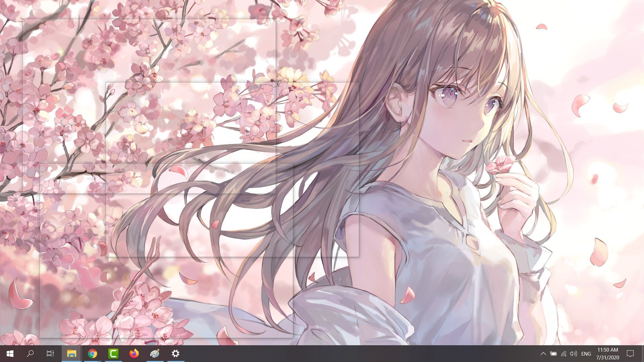644x362 pixels.
Task: Click Show Desktop sliver at taskbar end
Action: coord(643,354)
